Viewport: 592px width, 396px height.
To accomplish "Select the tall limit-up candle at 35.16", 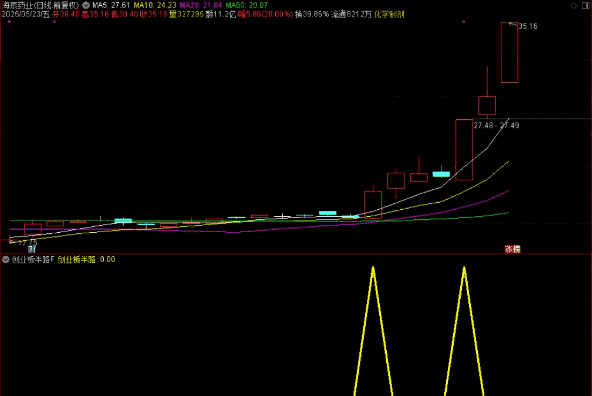I will (x=509, y=52).
